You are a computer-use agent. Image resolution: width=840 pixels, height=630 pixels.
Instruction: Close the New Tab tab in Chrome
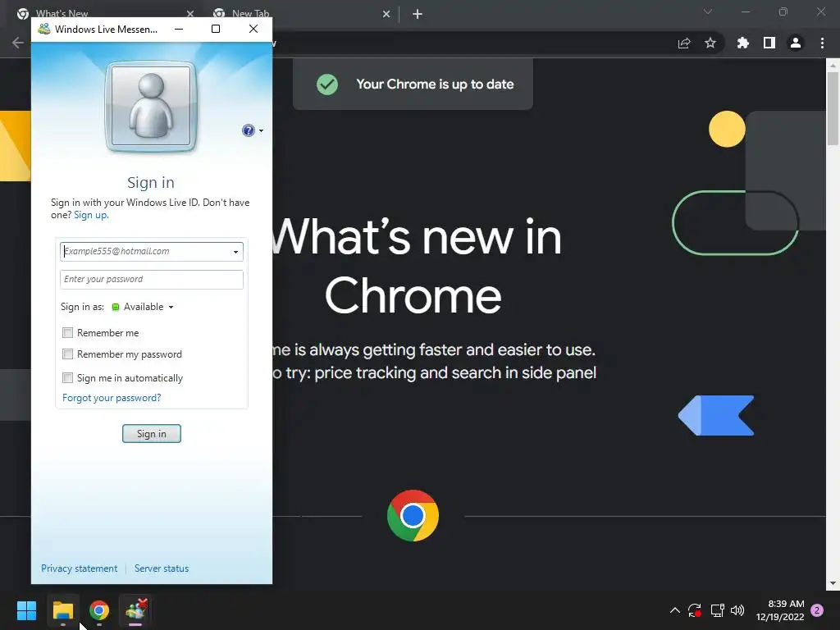(386, 14)
